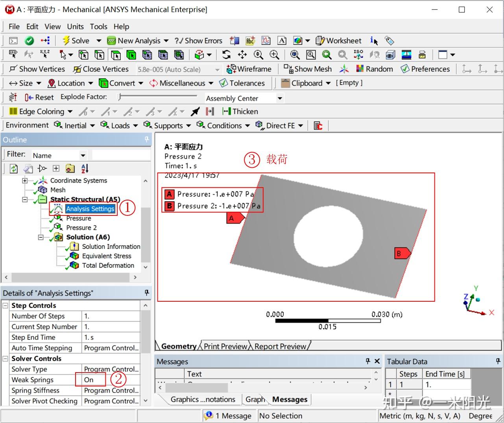Open the New Analysis menu
504x423 pixels.
(137, 41)
